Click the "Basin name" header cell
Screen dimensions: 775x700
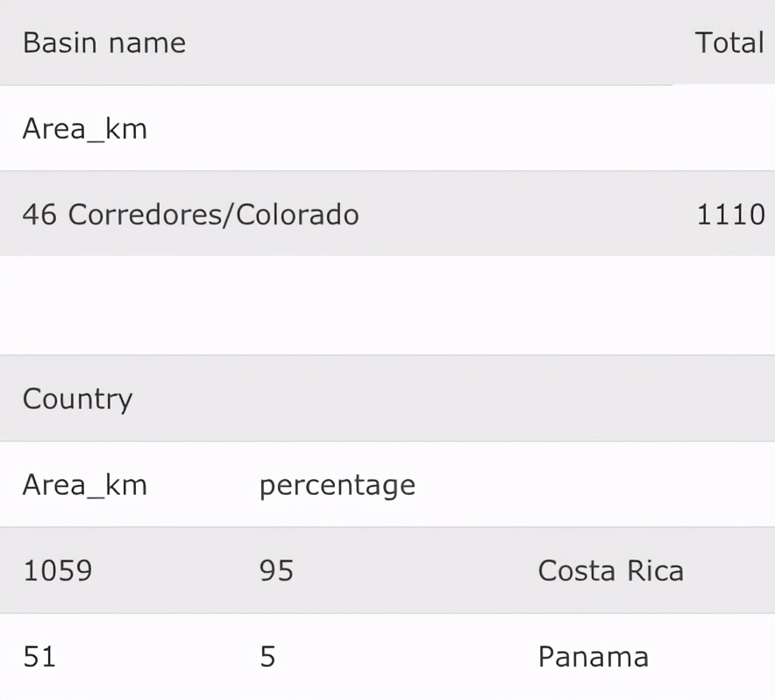coord(103,43)
